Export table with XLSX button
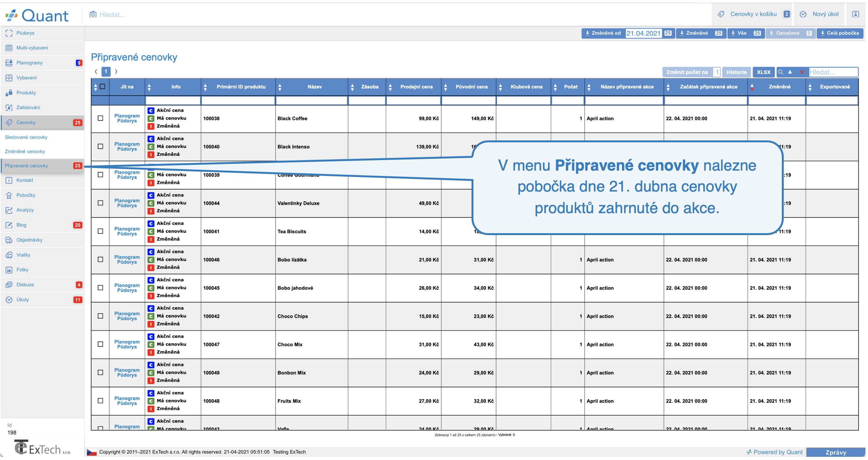The image size is (868, 460). pos(763,72)
